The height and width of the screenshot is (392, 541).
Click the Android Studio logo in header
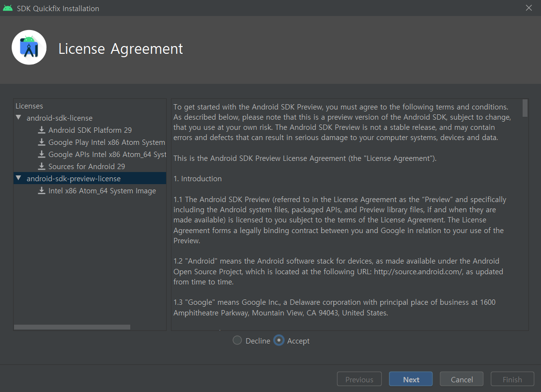click(29, 47)
